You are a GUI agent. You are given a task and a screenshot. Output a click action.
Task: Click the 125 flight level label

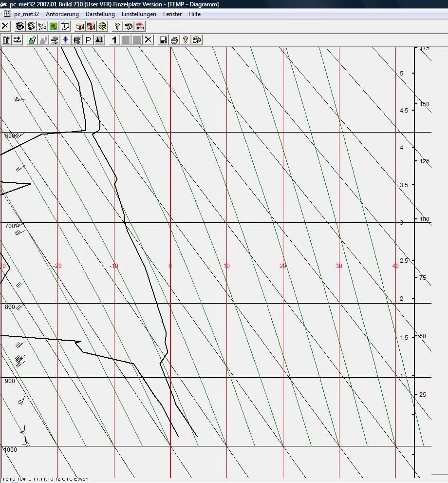click(x=424, y=161)
